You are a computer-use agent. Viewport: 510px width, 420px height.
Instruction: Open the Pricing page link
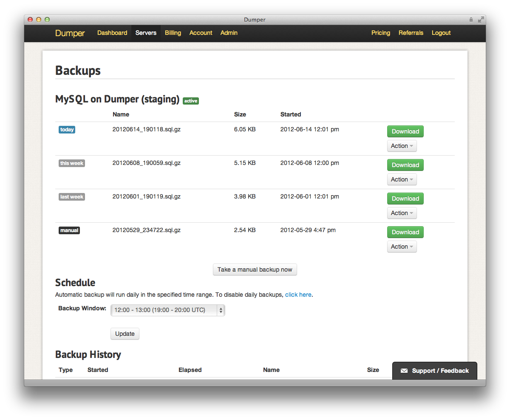pyautogui.click(x=381, y=33)
